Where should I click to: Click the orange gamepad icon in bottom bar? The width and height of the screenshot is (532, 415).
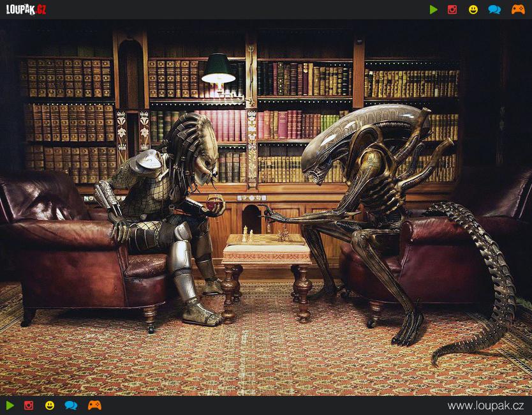pos(94,405)
